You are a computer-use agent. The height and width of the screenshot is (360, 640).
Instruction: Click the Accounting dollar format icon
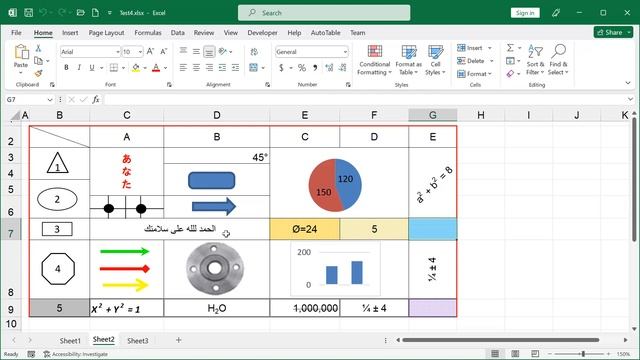[x=281, y=68]
